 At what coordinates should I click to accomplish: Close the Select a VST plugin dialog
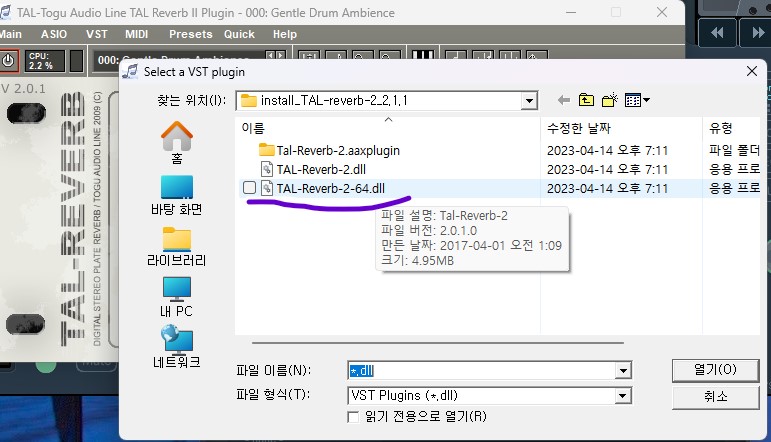pos(751,71)
